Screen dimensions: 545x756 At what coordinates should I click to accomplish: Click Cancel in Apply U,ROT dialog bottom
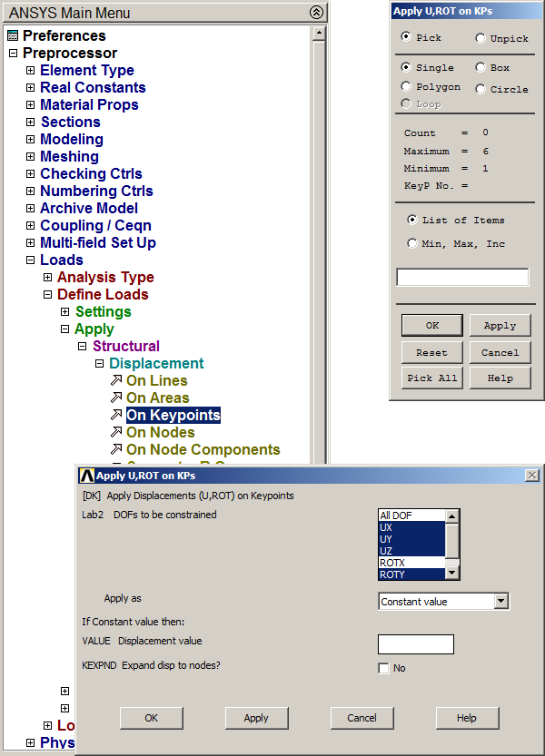click(x=362, y=718)
